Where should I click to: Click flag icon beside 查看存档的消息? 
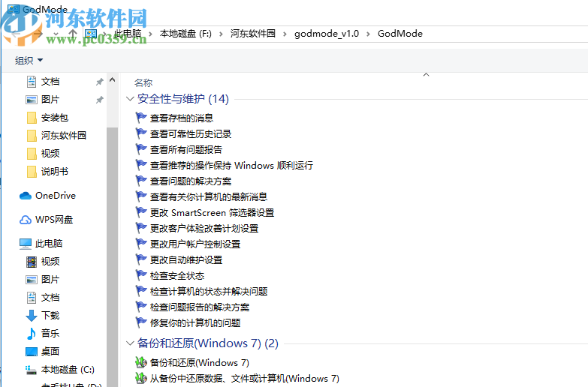141,118
